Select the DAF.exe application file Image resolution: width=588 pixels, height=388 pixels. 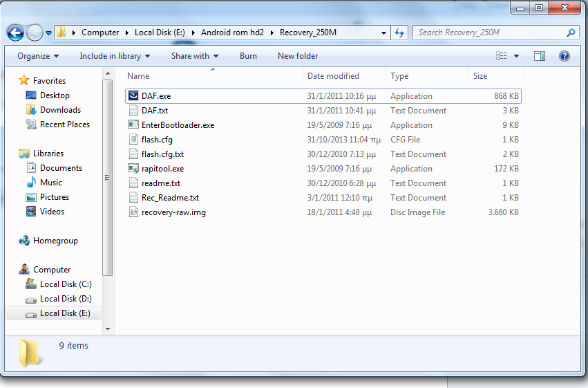click(155, 96)
